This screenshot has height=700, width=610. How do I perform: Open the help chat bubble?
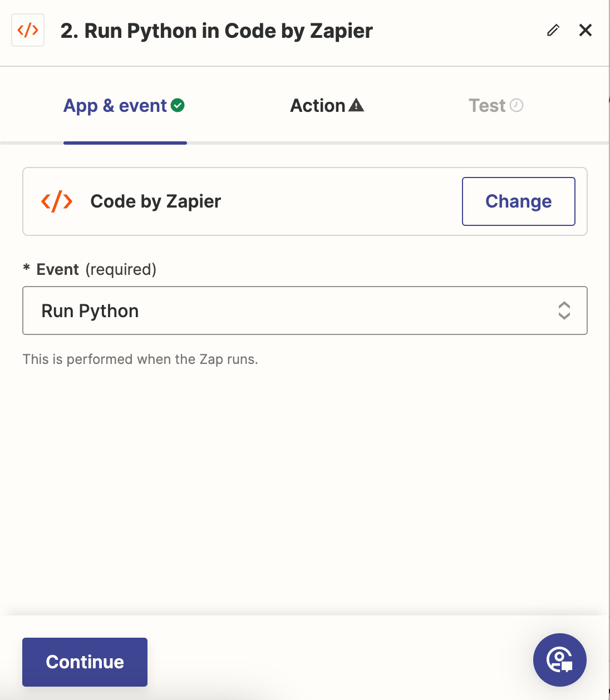click(x=559, y=660)
